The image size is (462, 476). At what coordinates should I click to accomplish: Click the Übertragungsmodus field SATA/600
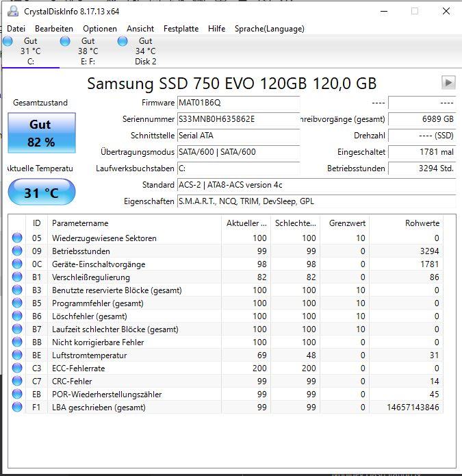click(x=238, y=152)
